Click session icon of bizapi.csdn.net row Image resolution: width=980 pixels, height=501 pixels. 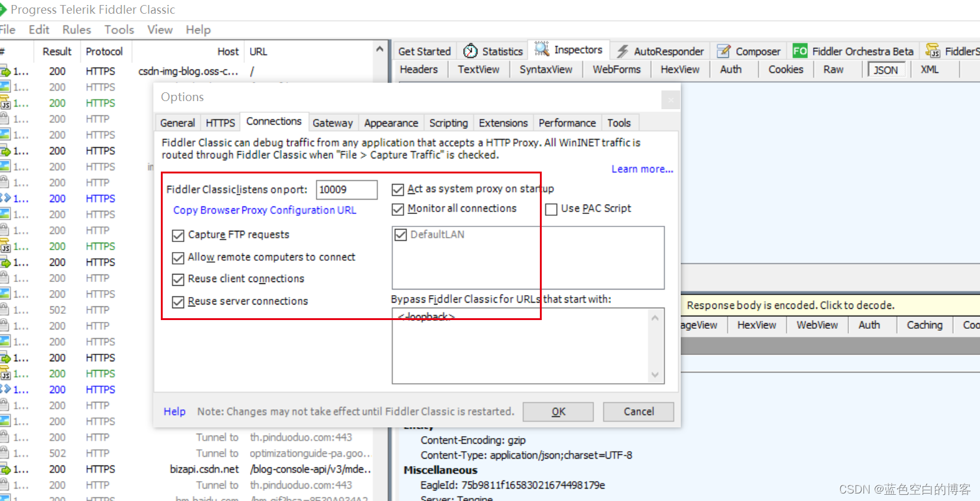point(6,469)
